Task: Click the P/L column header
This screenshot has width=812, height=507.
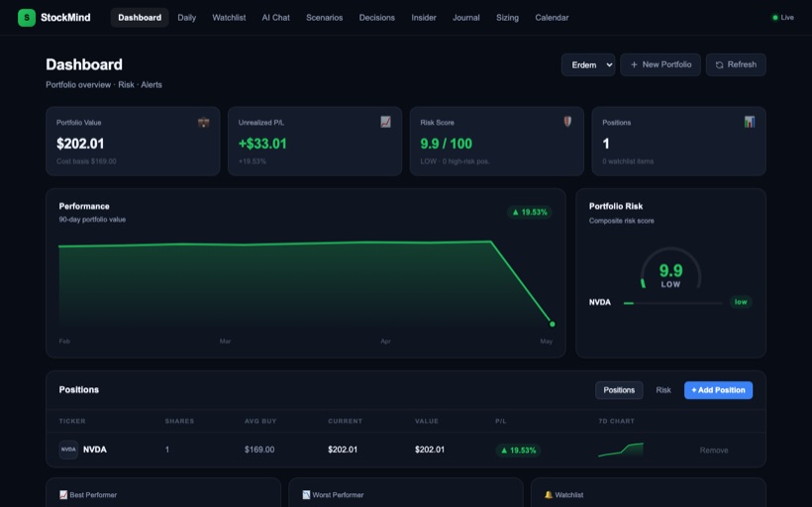Action: pos(501,421)
